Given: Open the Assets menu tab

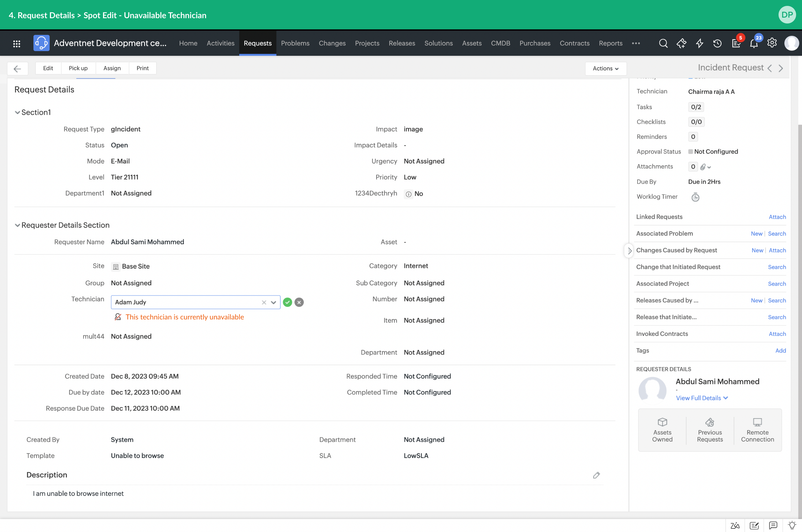Looking at the screenshot, I should coord(471,43).
